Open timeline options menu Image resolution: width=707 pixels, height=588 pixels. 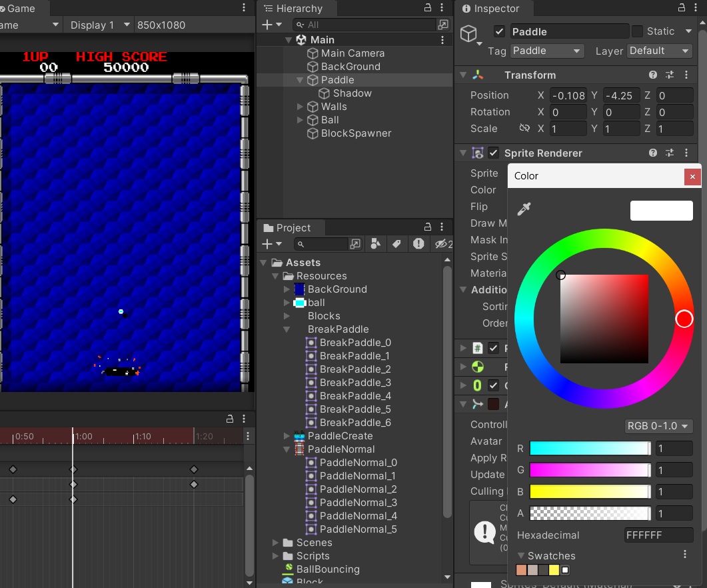[x=247, y=436]
